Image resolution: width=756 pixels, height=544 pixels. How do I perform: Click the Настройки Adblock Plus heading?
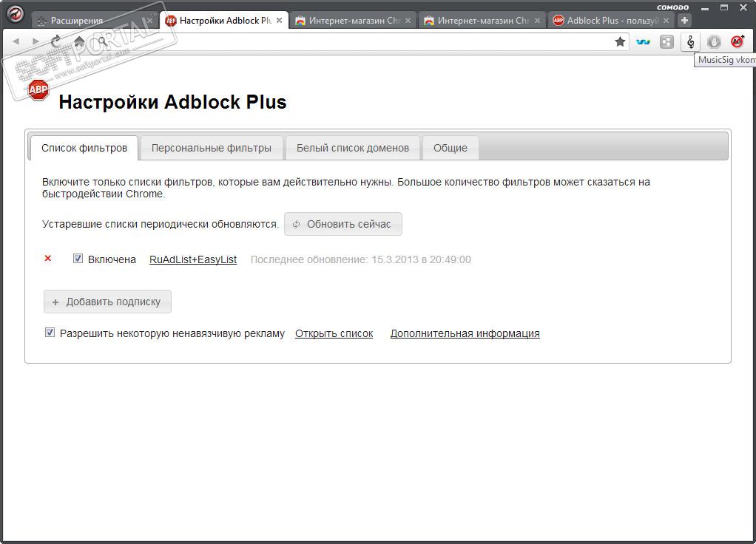point(172,102)
